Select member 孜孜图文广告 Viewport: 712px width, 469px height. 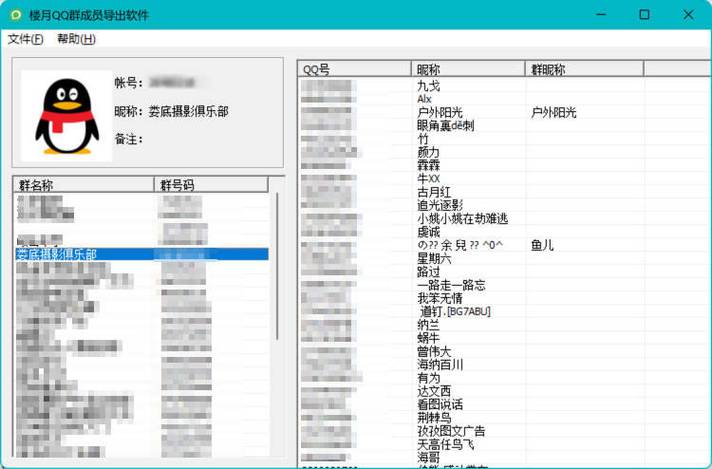(x=451, y=431)
